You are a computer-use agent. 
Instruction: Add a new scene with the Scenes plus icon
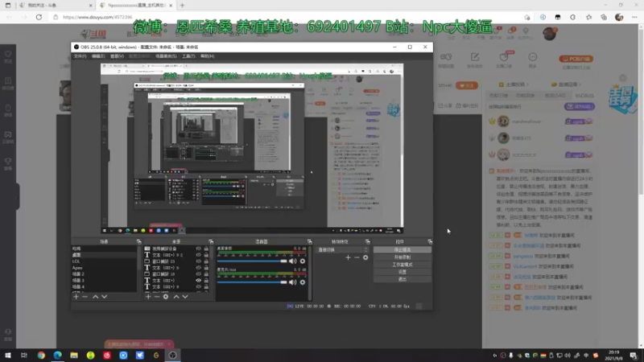tap(76, 296)
